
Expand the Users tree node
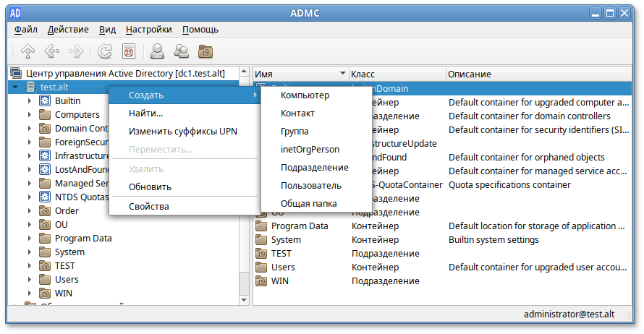click(30, 280)
